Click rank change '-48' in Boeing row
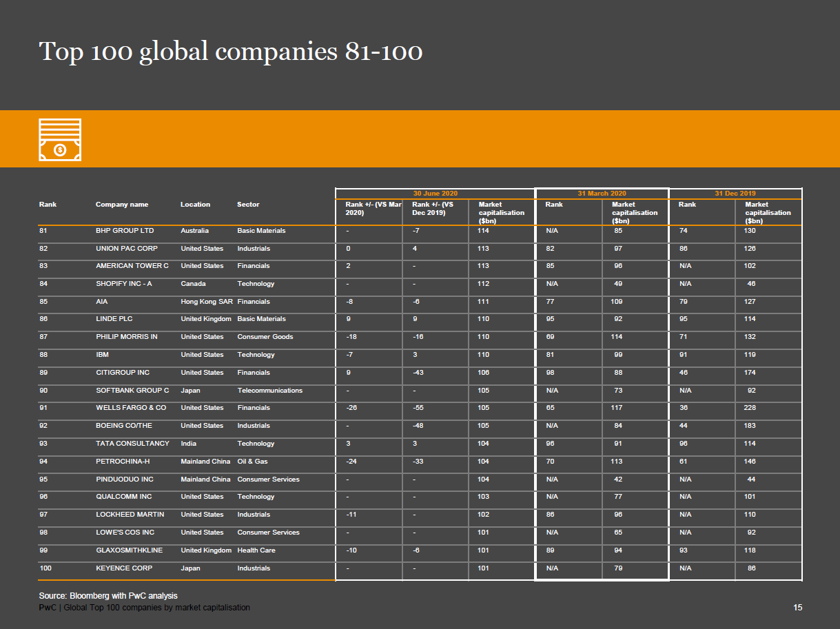This screenshot has height=629, width=840. click(x=418, y=426)
